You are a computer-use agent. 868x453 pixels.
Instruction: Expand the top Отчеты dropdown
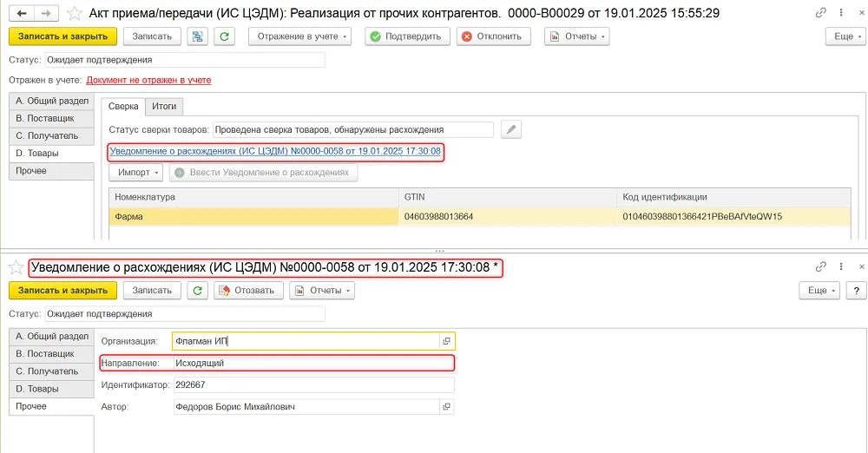(577, 36)
